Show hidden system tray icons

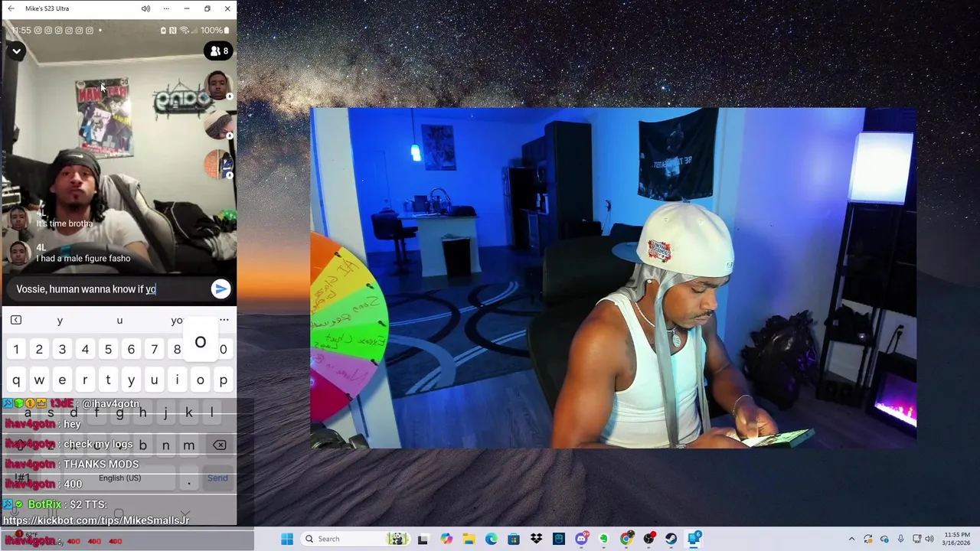click(851, 539)
